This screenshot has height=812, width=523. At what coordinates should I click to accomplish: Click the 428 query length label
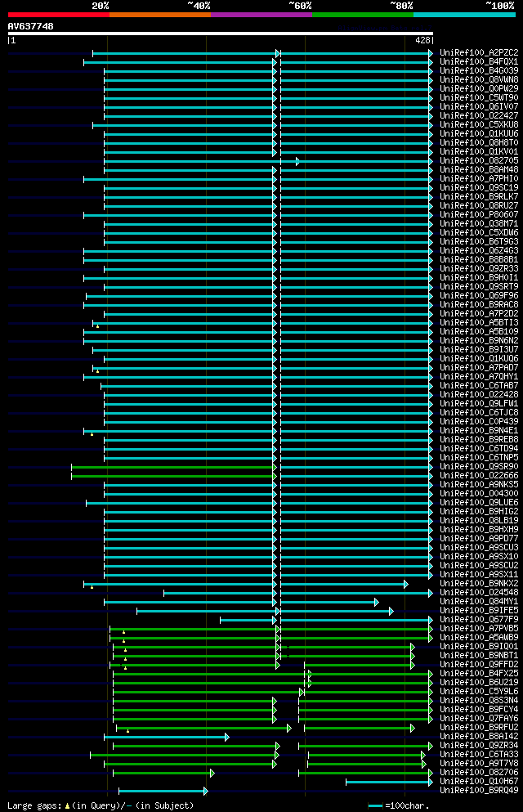(422, 40)
